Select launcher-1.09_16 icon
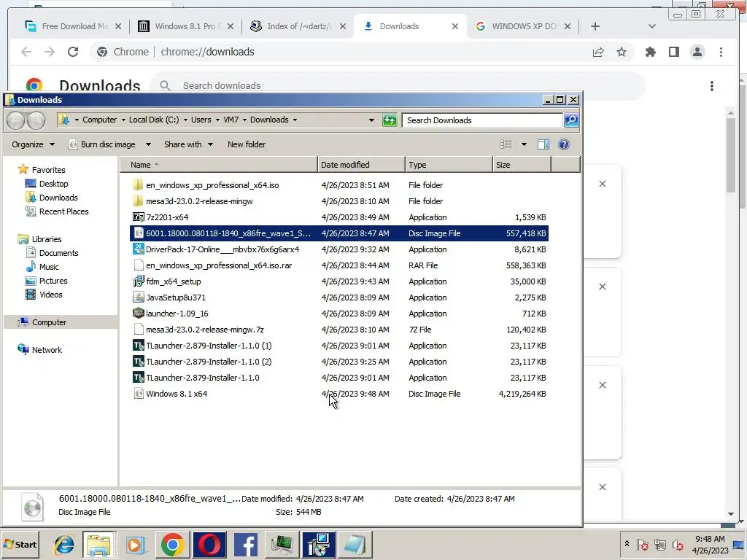The image size is (747, 560). point(138,314)
